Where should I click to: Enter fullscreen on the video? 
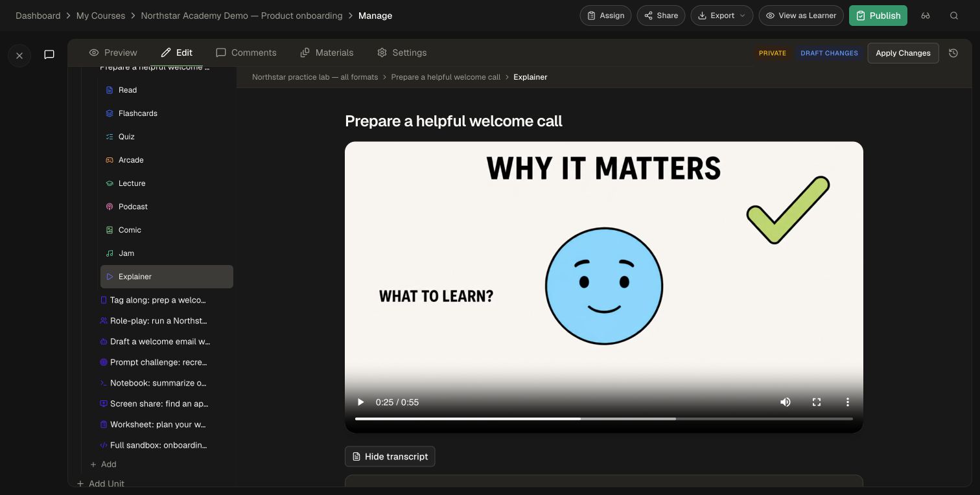pyautogui.click(x=817, y=402)
